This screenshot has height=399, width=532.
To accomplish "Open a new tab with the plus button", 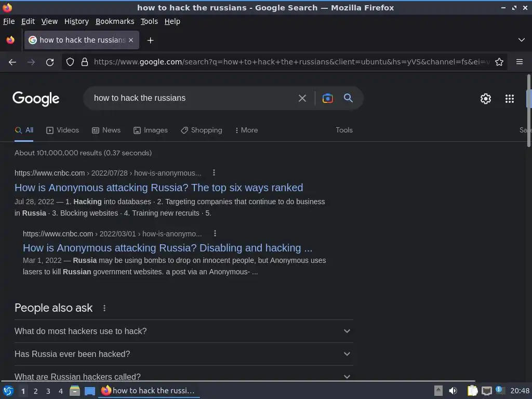I will coord(150,41).
